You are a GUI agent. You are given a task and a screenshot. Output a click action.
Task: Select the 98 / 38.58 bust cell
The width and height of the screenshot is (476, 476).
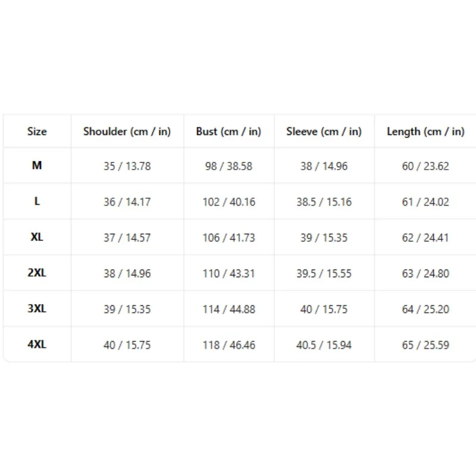pyautogui.click(x=228, y=166)
